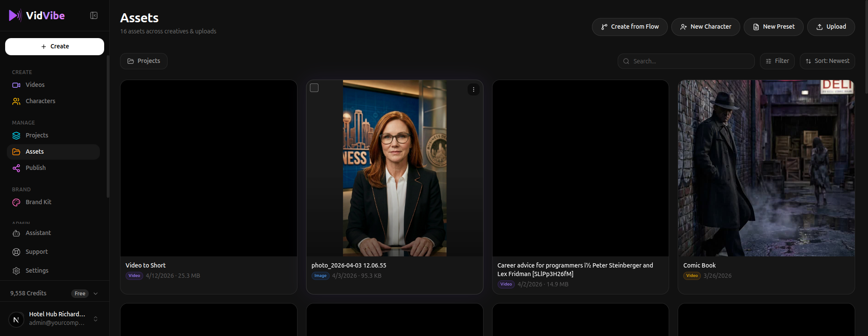Viewport: 868px width, 336px height.
Task: Open Characters in the sidebar
Action: pos(40,101)
